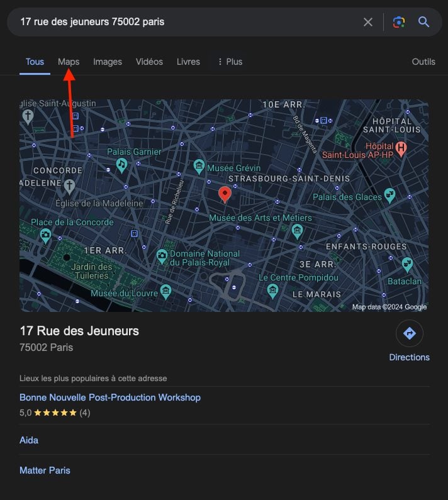The height and width of the screenshot is (500, 448).
Task: Switch to the Images tab
Action: [108, 62]
